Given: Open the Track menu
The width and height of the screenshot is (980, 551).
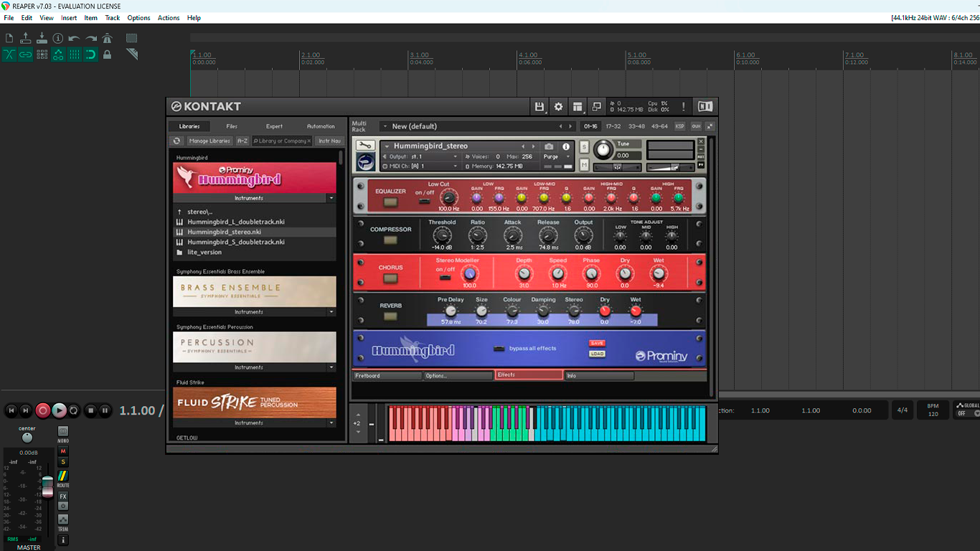Looking at the screenshot, I should pyautogui.click(x=113, y=18).
